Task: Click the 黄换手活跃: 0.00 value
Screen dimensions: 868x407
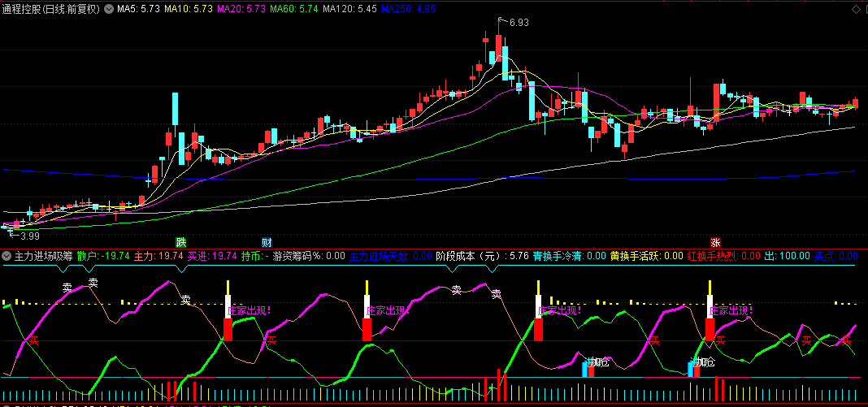Action: click(x=647, y=256)
